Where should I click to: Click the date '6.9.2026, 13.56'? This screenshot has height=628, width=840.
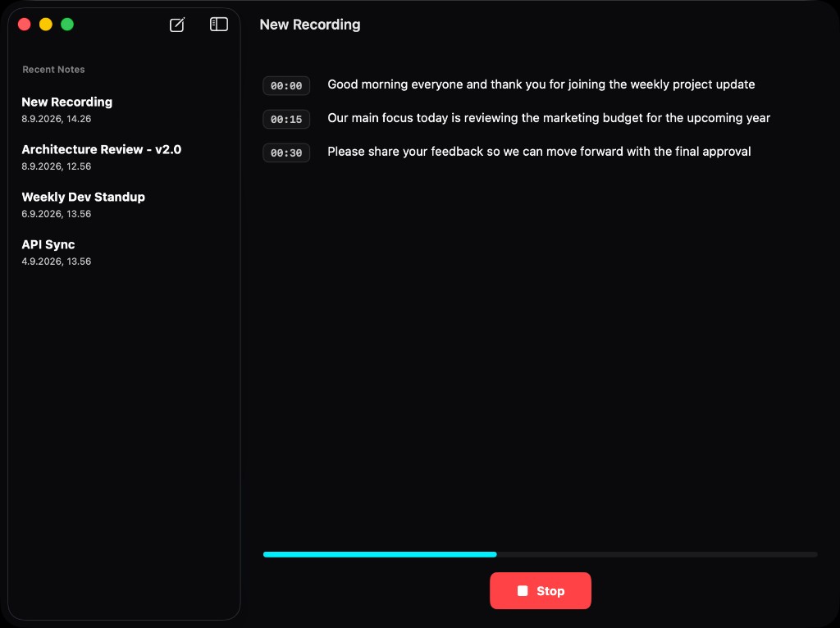pyautogui.click(x=57, y=214)
